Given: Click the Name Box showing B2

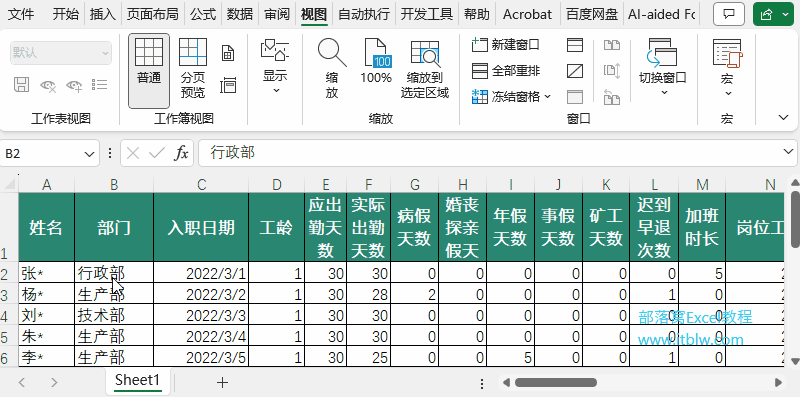Looking at the screenshot, I should (x=41, y=154).
